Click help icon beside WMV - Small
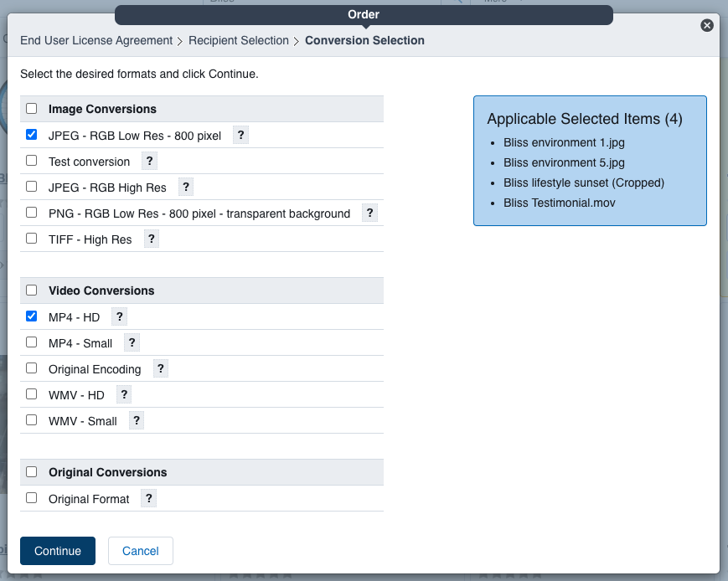Viewport: 728px width, 581px height. (x=137, y=420)
